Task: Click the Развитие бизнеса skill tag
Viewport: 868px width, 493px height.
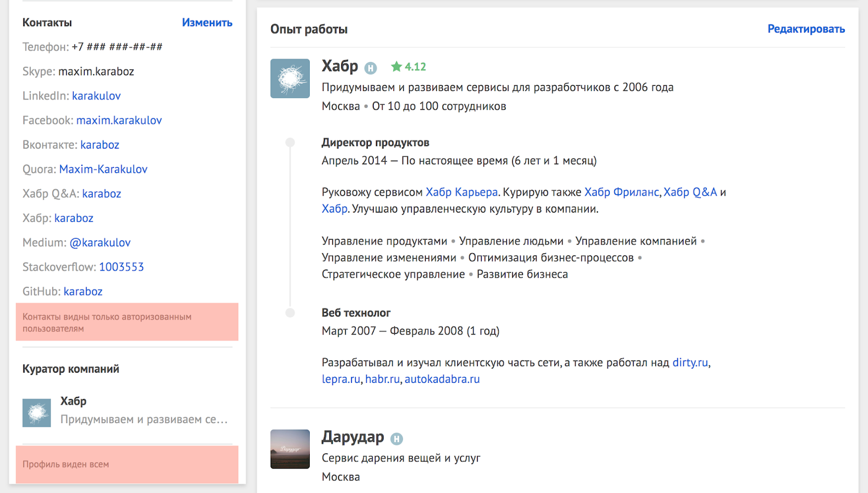Action: tap(522, 274)
